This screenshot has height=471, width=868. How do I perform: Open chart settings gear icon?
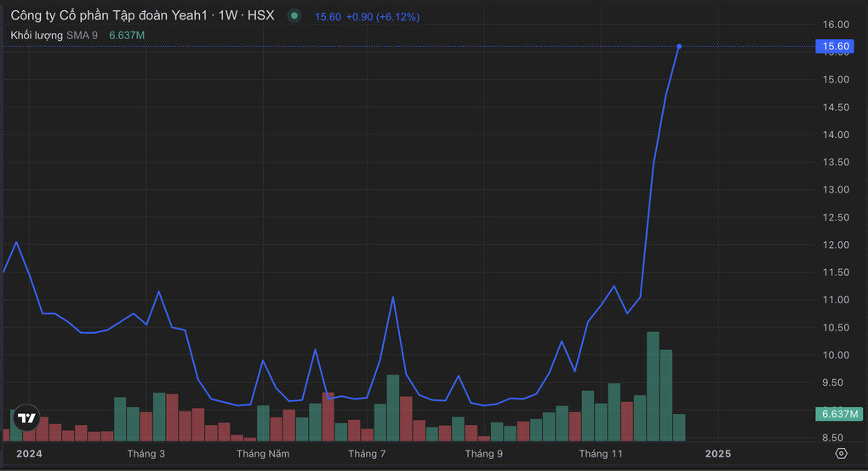[x=841, y=453]
